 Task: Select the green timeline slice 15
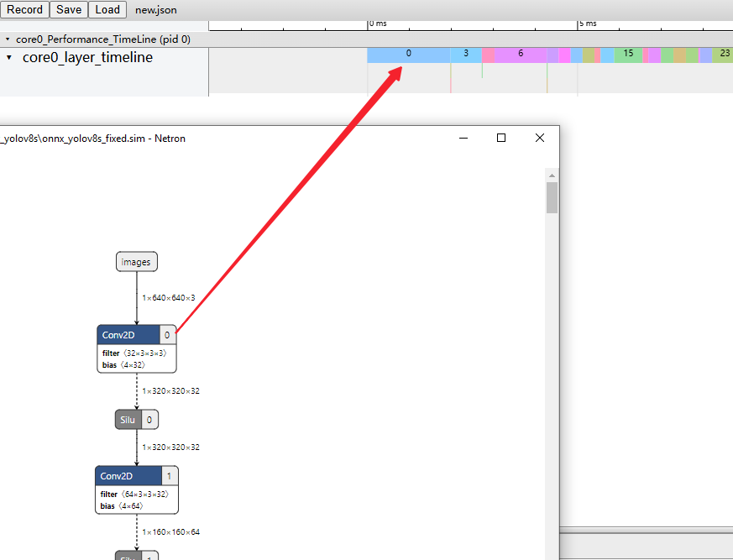pyautogui.click(x=628, y=54)
